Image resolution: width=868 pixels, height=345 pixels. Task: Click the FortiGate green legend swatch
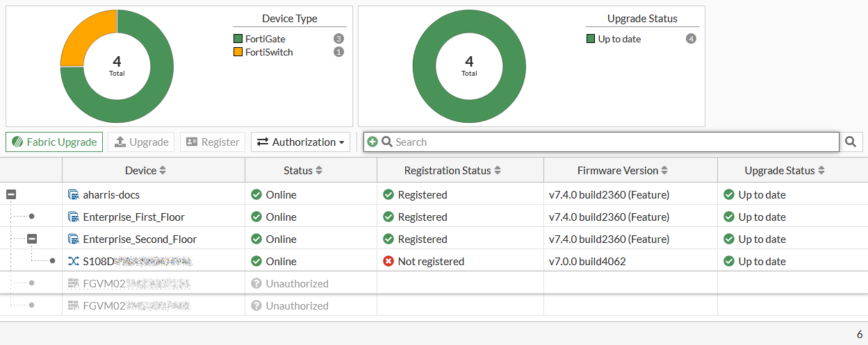point(238,40)
